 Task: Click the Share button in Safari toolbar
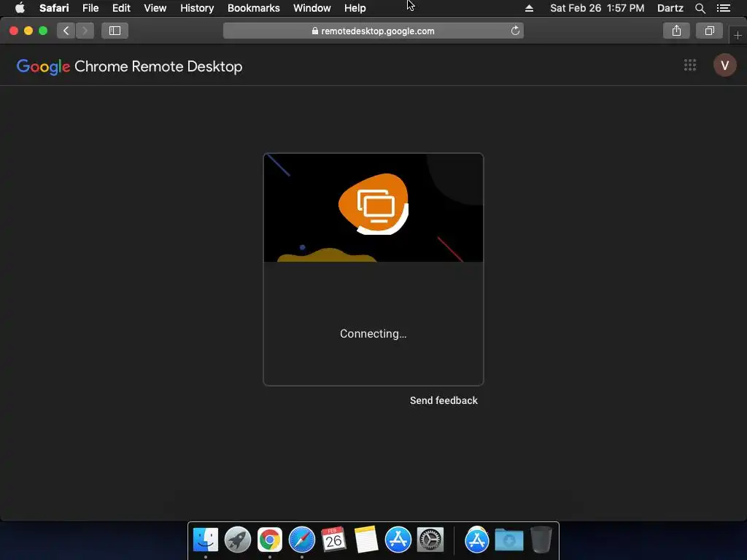pyautogui.click(x=676, y=31)
